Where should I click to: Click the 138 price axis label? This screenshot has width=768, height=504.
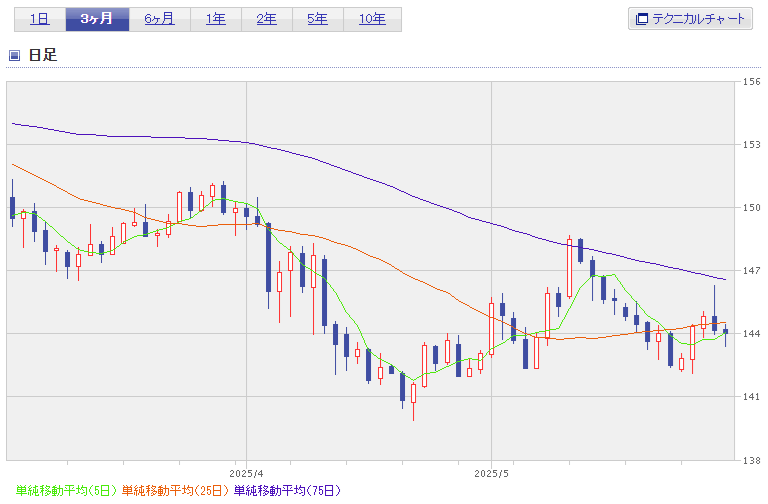(751, 460)
